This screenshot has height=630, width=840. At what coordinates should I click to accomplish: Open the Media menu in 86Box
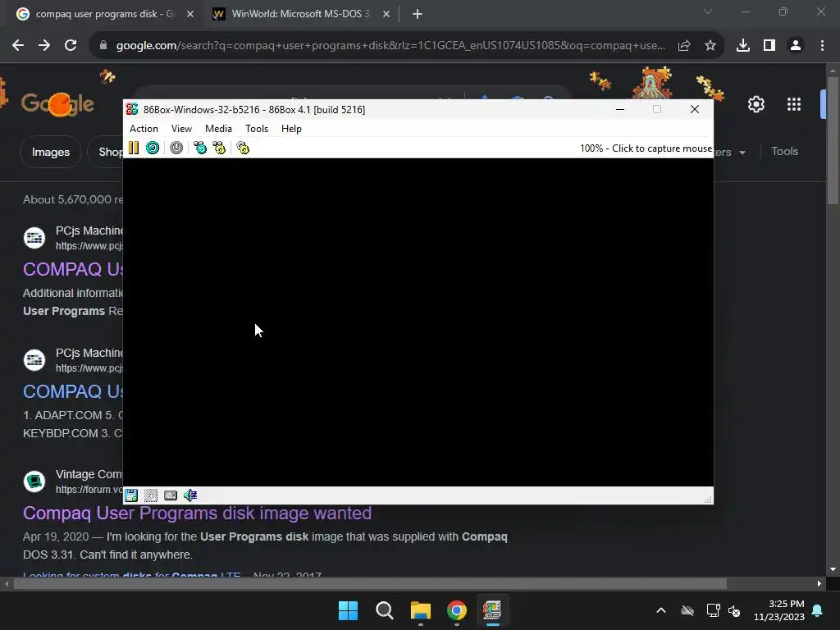point(218,129)
